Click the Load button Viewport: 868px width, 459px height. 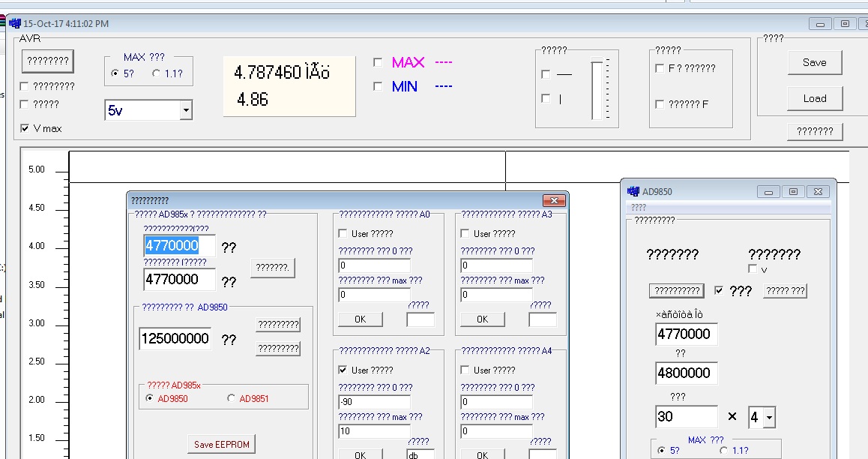point(814,98)
